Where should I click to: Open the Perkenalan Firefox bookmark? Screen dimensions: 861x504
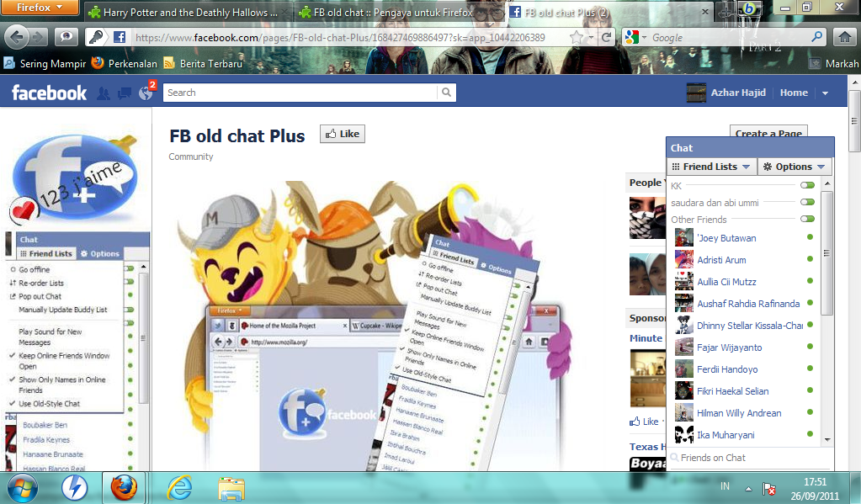[124, 64]
